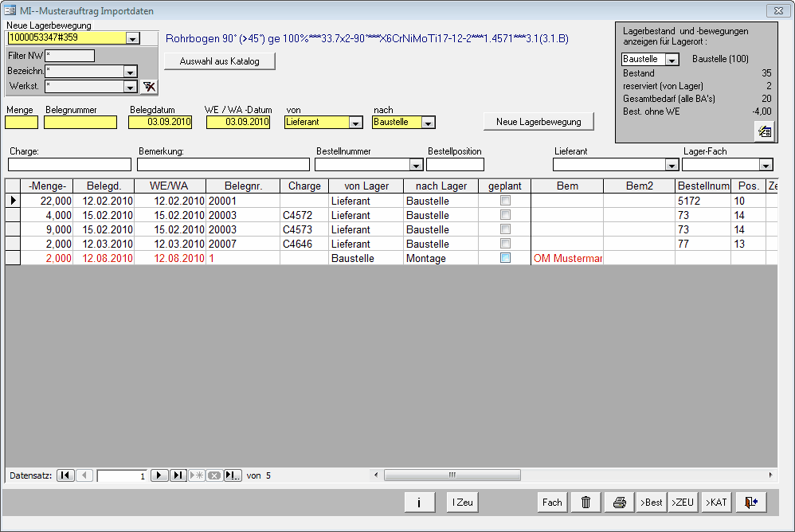Go to the first record in navigator
This screenshot has width=795, height=532.
tap(66, 475)
